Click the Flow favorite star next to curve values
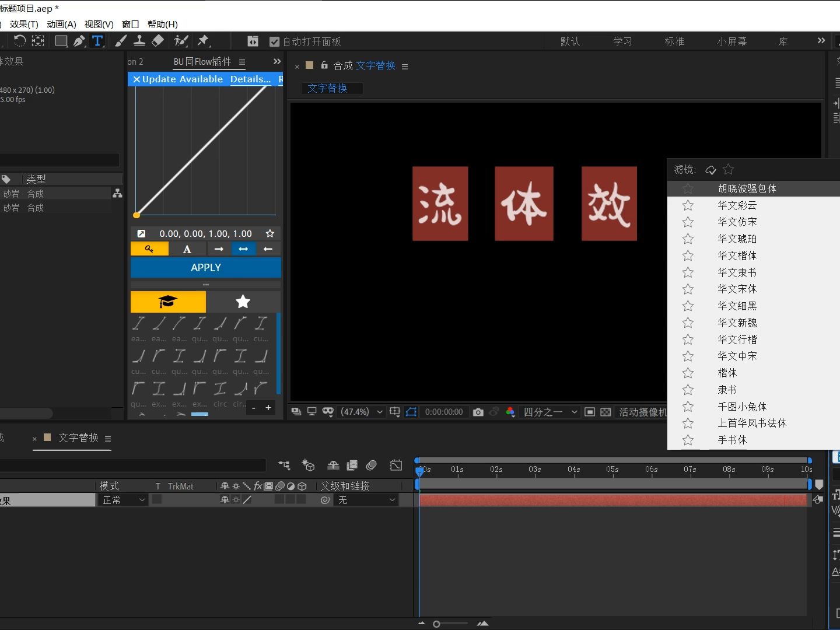The height and width of the screenshot is (630, 840). coord(269,233)
